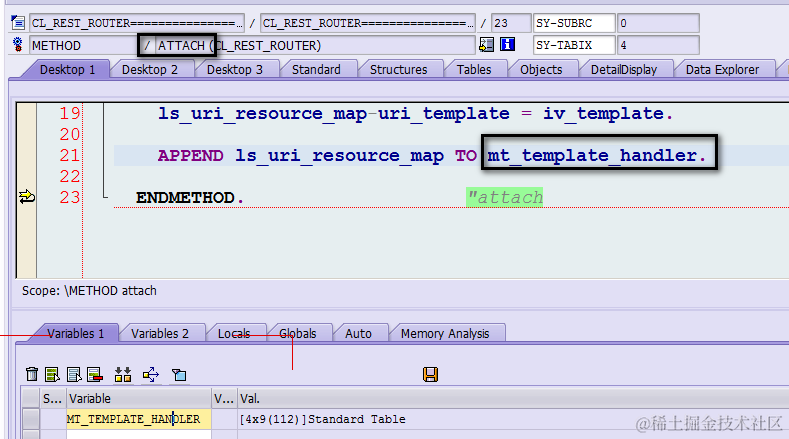Collapse the method block at line 23 fold marker
Viewport: 789px width, 439px height.
105,196
